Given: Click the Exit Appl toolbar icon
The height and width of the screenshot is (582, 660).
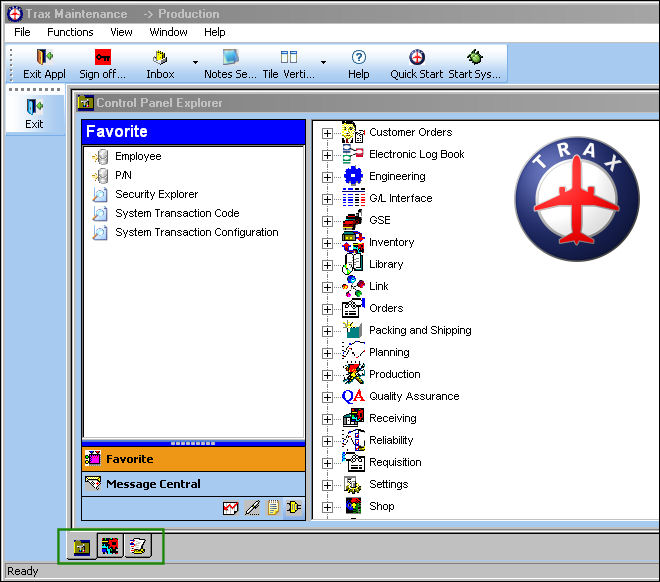Looking at the screenshot, I should coord(44,57).
